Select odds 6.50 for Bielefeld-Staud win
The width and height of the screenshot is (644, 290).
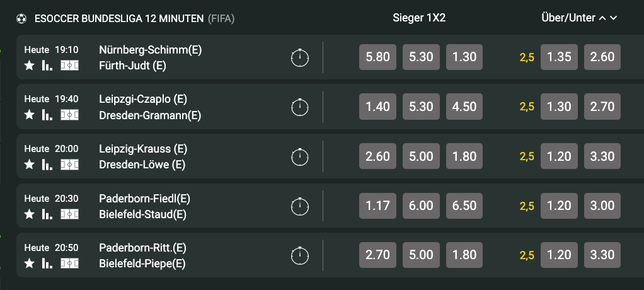[x=464, y=206]
